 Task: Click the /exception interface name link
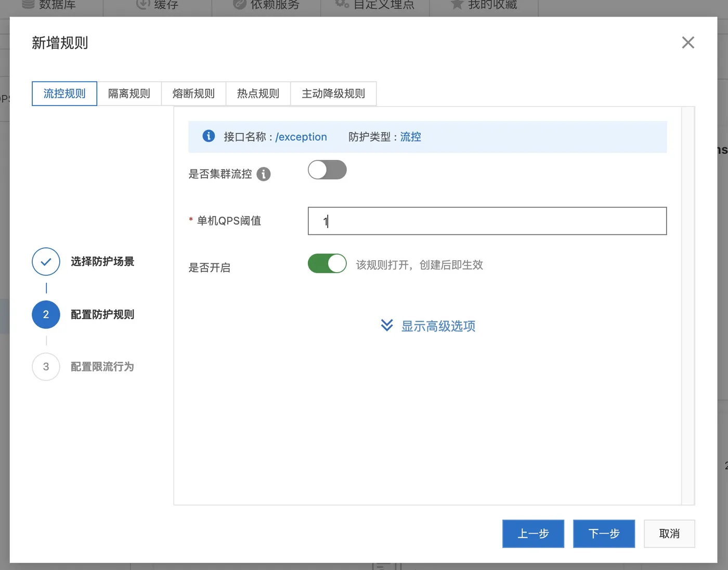pyautogui.click(x=301, y=137)
